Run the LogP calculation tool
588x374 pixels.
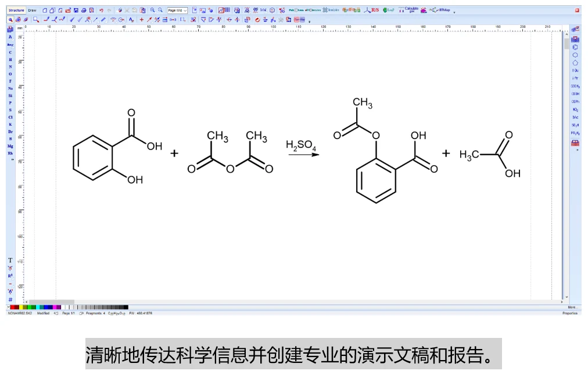click(389, 10)
